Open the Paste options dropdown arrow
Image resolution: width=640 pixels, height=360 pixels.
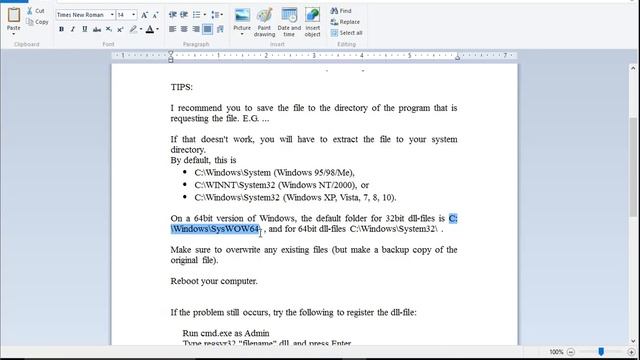[x=13, y=34]
